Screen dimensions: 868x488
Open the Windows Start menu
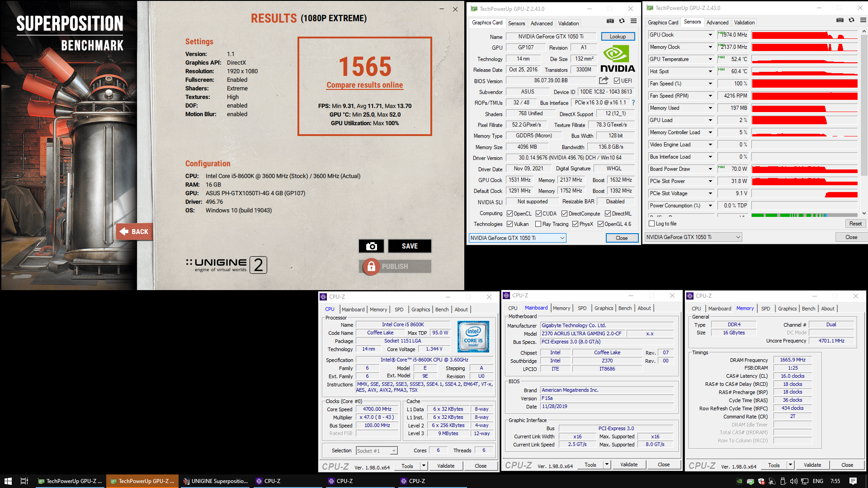point(8,481)
